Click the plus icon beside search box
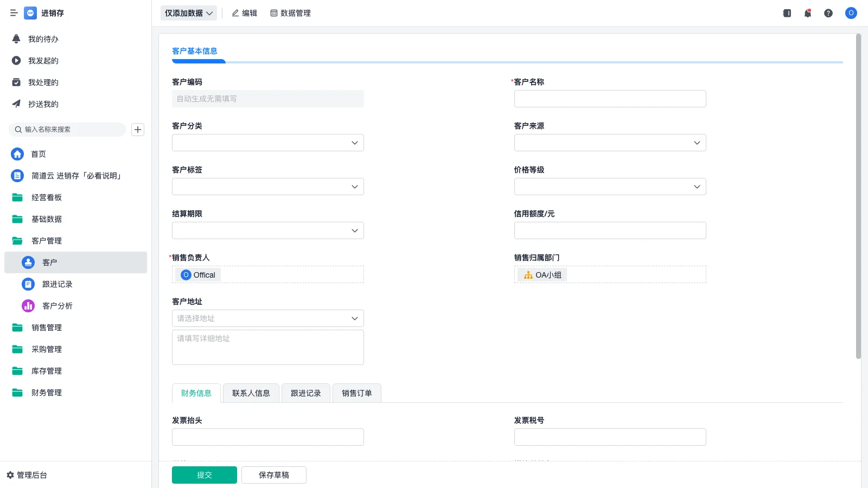Viewport: 868px width, 488px height. tap(138, 130)
